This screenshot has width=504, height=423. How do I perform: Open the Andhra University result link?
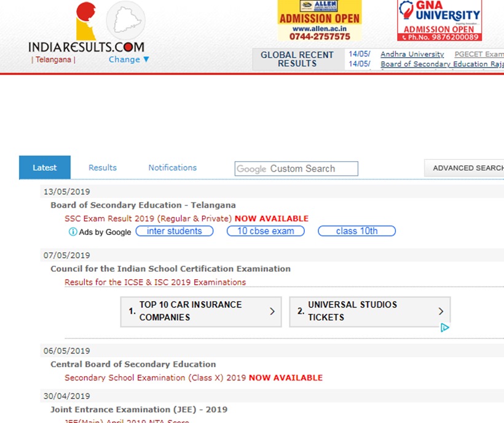(412, 54)
